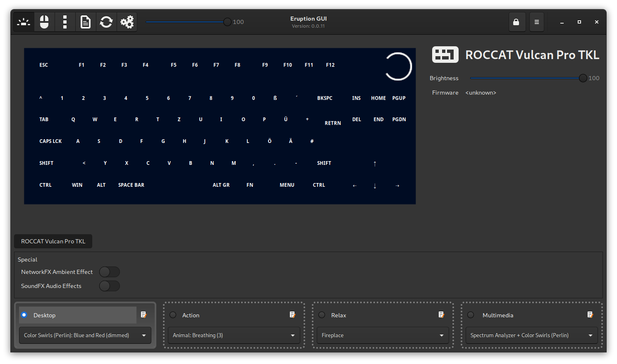Click the INS key
The image size is (617, 364).
coord(356,98)
